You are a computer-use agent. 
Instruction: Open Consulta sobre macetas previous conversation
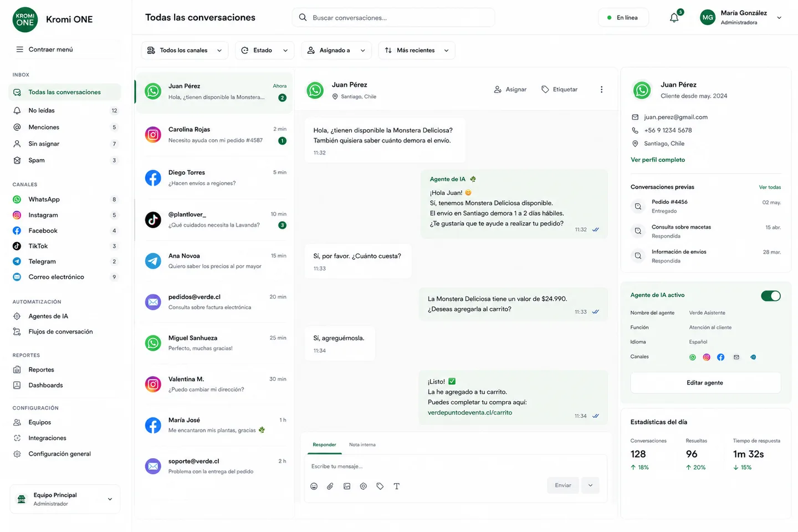706,231
